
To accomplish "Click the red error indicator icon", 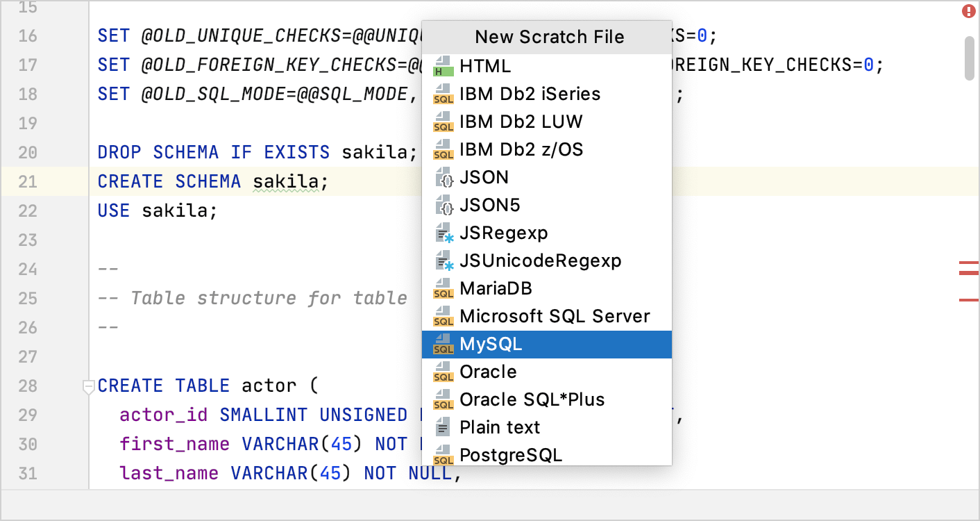I will point(968,12).
